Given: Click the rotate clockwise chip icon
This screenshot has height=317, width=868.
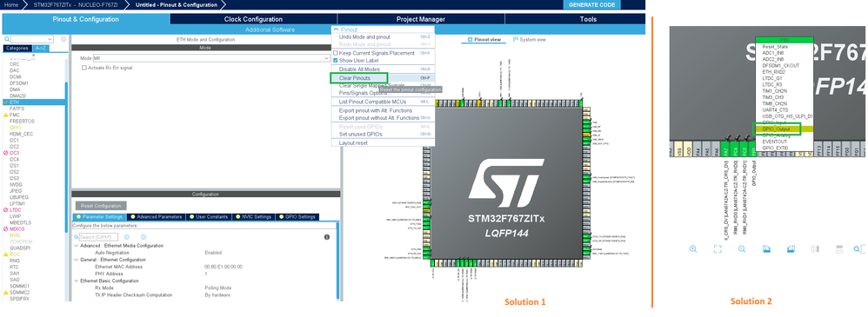Looking at the screenshot, I should pyautogui.click(x=767, y=249).
